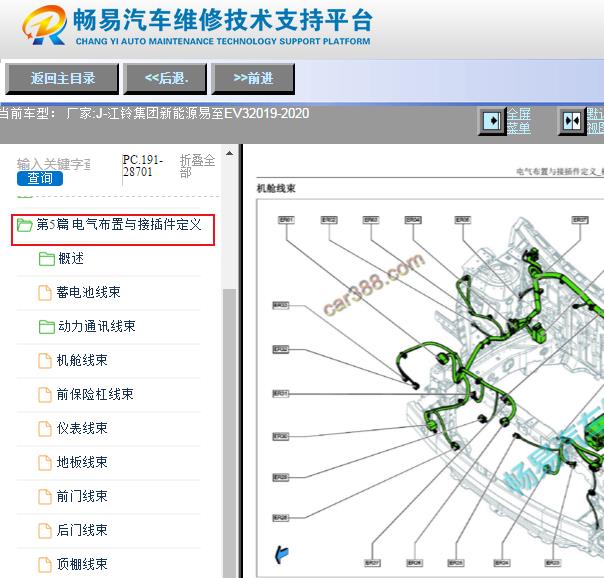
Task: Open the 前保险杠线束 document
Action: pos(95,394)
